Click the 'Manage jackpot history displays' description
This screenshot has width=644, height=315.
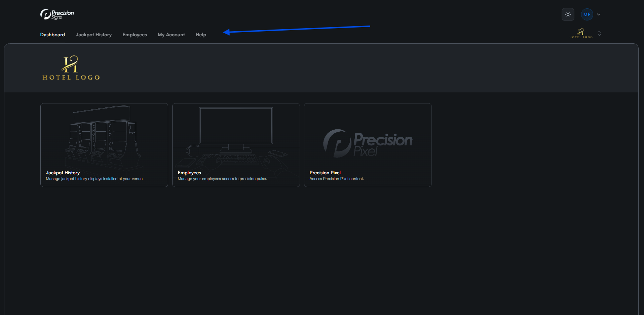pyautogui.click(x=94, y=179)
